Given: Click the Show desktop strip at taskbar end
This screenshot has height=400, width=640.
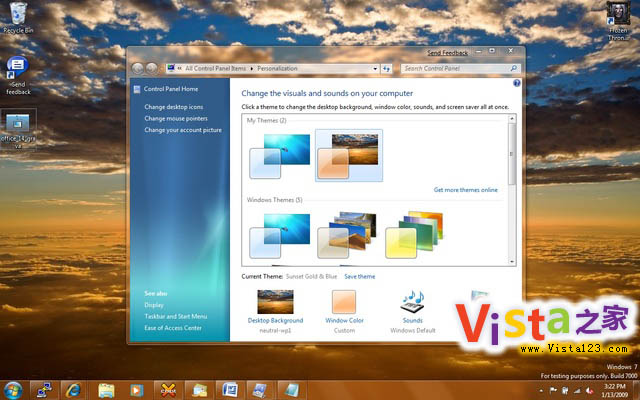Looking at the screenshot, I should click(x=636, y=390).
